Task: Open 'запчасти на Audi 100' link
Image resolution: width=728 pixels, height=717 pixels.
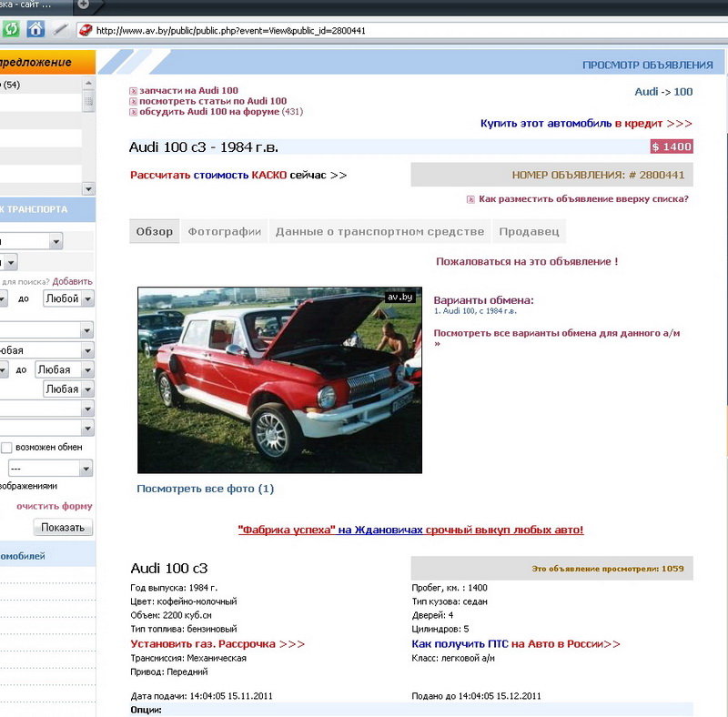Action: click(188, 91)
